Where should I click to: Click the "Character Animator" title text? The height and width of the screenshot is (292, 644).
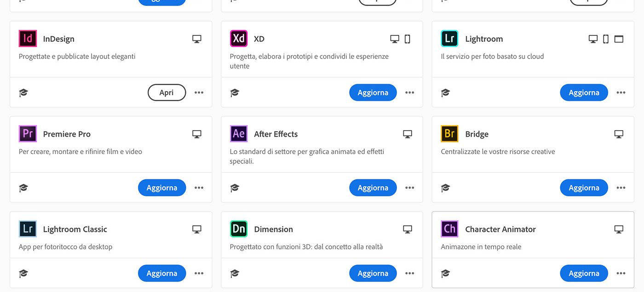[500, 229]
